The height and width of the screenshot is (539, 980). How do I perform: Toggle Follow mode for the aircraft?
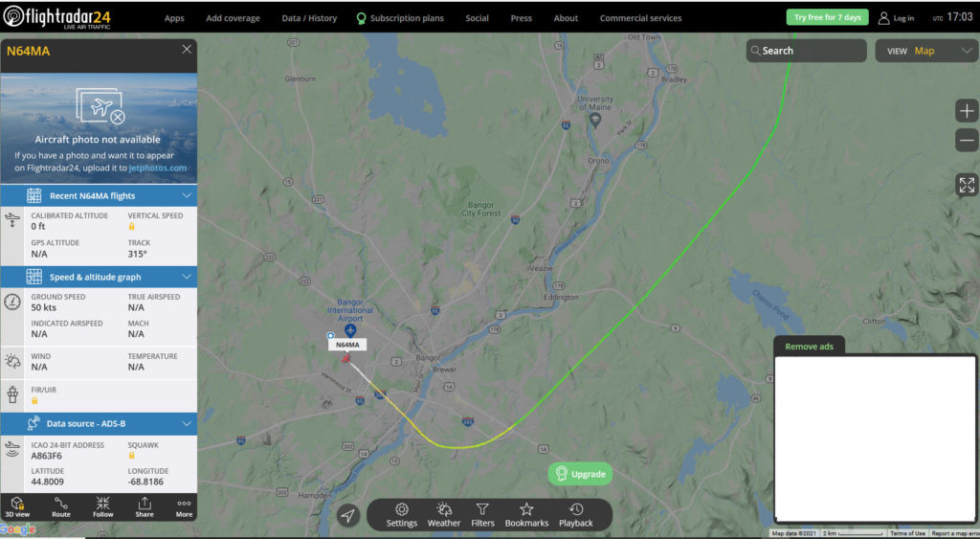coord(103,507)
